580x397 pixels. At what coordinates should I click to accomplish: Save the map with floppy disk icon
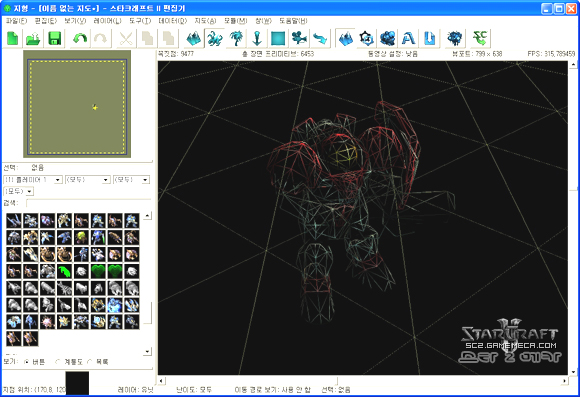(x=54, y=38)
